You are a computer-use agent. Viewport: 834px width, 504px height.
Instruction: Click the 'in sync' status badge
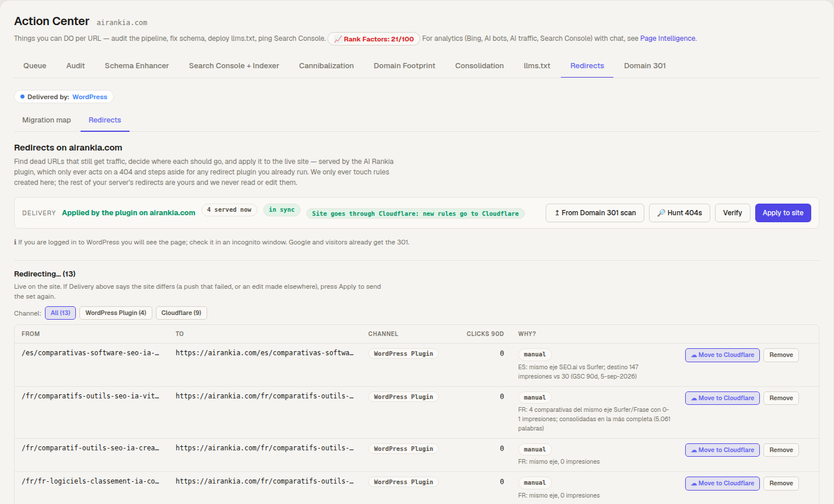click(282, 210)
